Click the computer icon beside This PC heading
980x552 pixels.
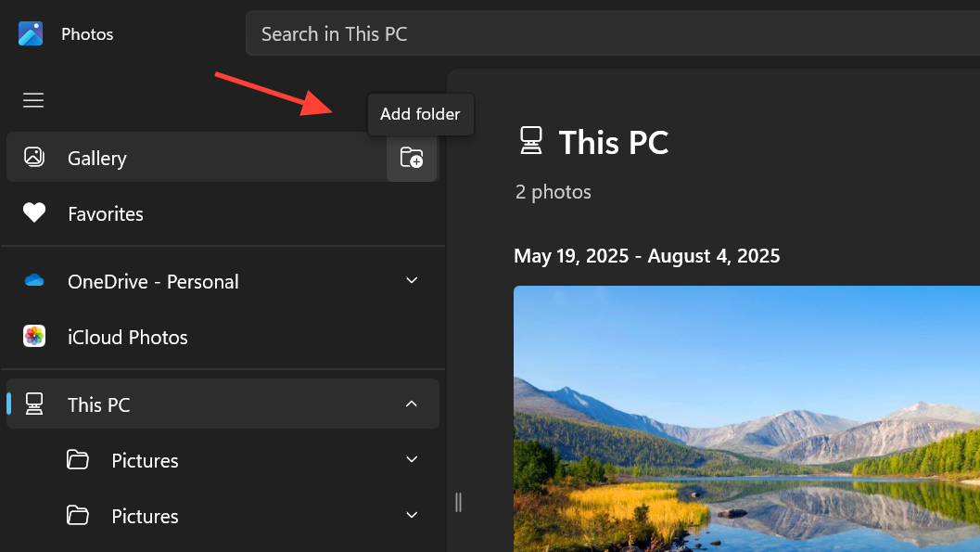click(x=530, y=142)
